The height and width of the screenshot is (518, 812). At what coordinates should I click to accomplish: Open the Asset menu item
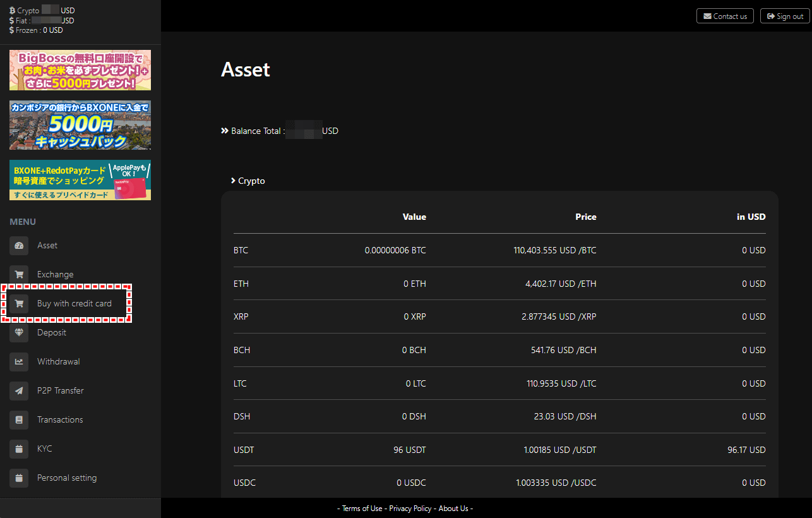pos(47,245)
